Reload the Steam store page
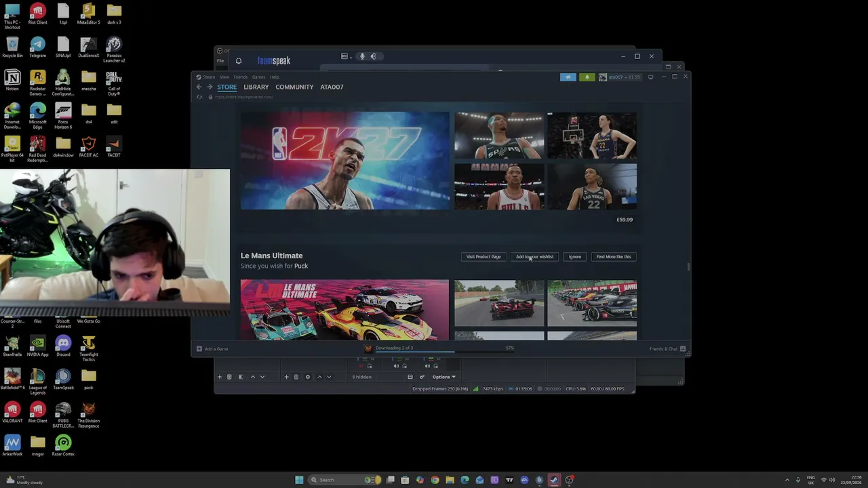This screenshot has height=488, width=868. click(199, 97)
